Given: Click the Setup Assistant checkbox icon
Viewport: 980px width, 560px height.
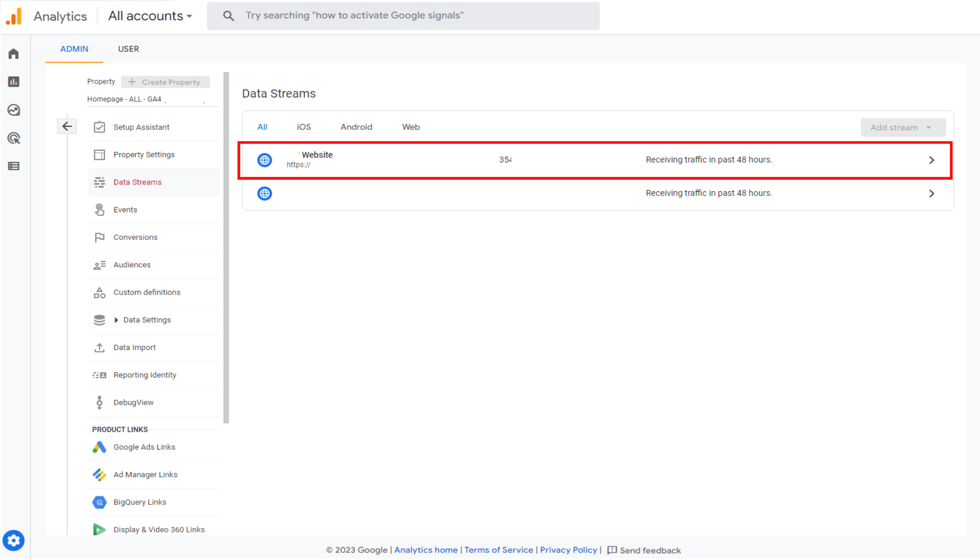Looking at the screenshot, I should 99,127.
